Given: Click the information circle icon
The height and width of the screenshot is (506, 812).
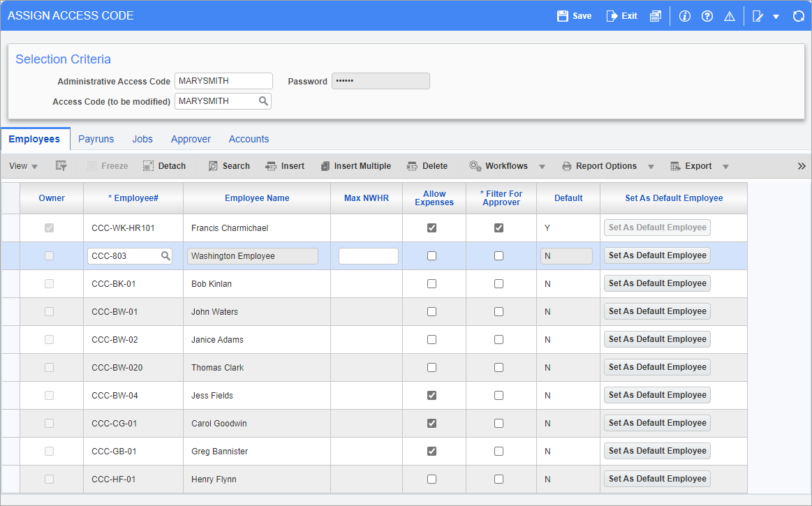Looking at the screenshot, I should point(685,16).
